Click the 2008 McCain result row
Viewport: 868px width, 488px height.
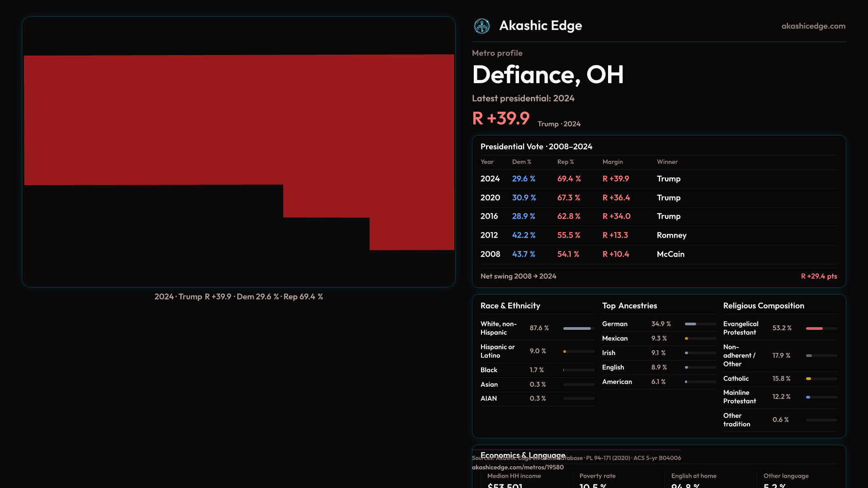[658, 254]
